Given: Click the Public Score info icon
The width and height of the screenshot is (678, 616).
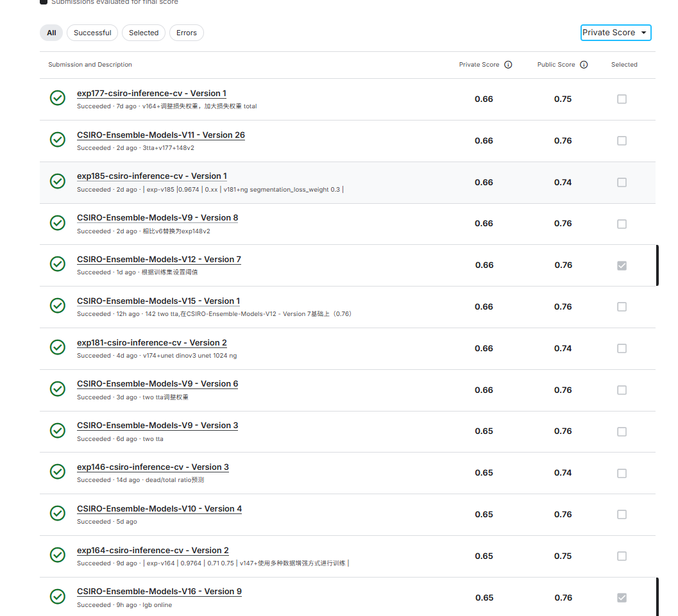Looking at the screenshot, I should (584, 64).
